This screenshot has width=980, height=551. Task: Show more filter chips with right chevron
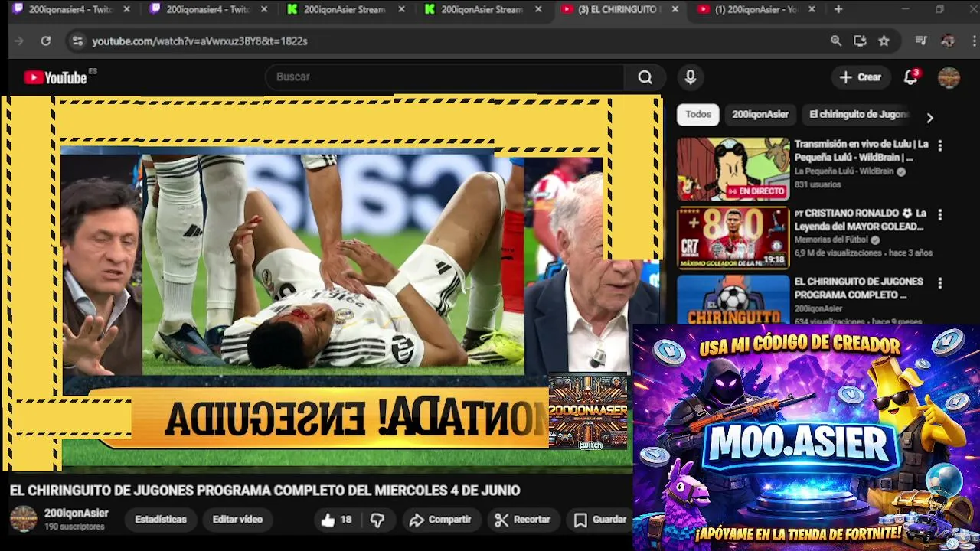(929, 118)
